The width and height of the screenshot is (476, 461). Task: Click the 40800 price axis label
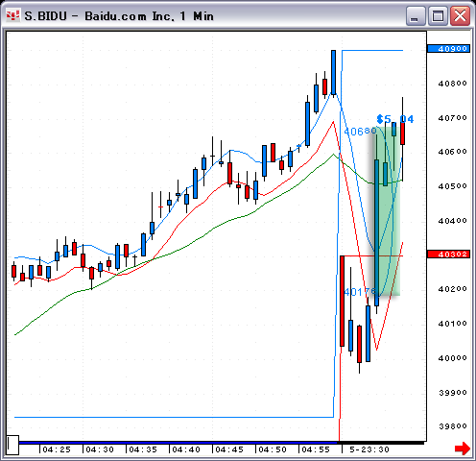click(452, 84)
